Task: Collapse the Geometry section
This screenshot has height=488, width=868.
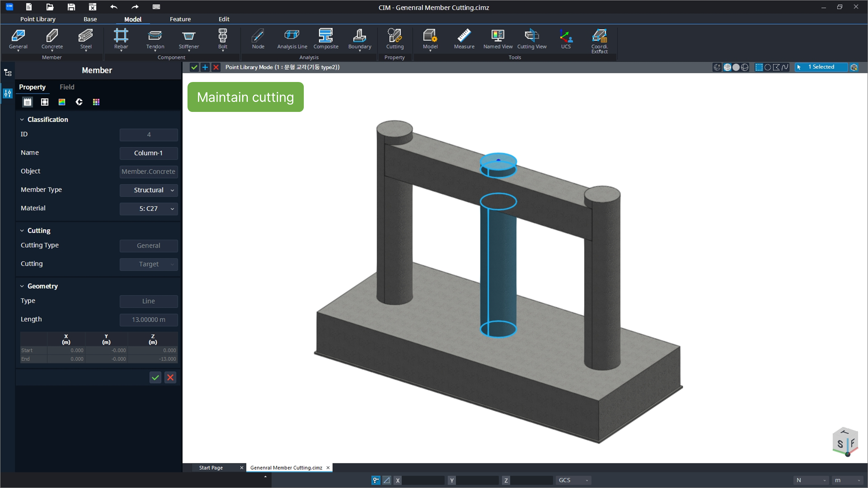Action: point(22,286)
